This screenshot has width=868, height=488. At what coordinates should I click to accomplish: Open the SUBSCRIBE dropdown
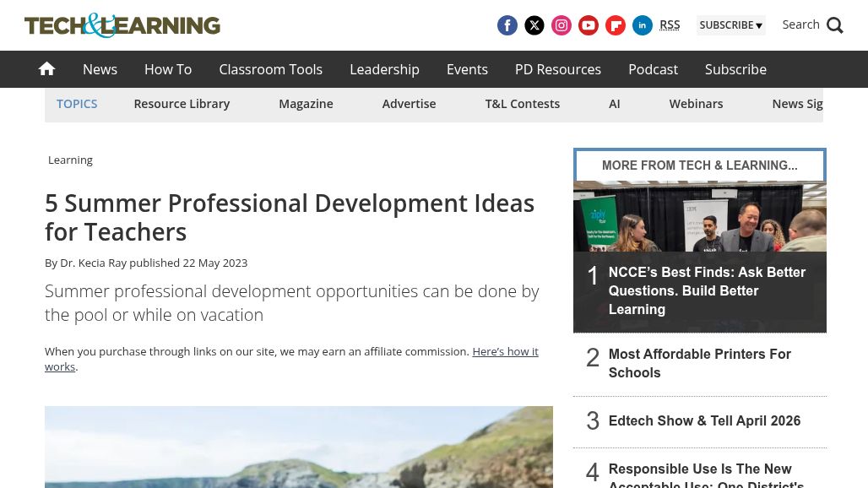tap(731, 25)
